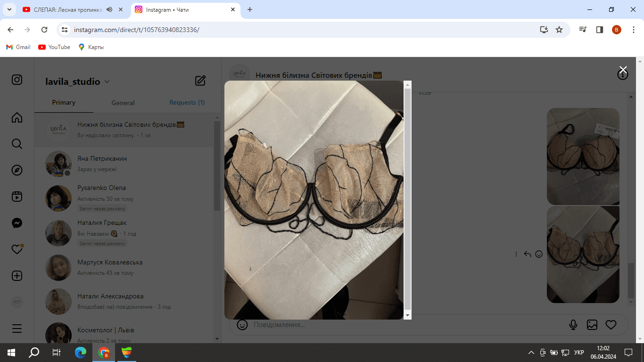Toggle the Chrome side panel icon
The width and height of the screenshot is (644, 362).
click(600, 30)
